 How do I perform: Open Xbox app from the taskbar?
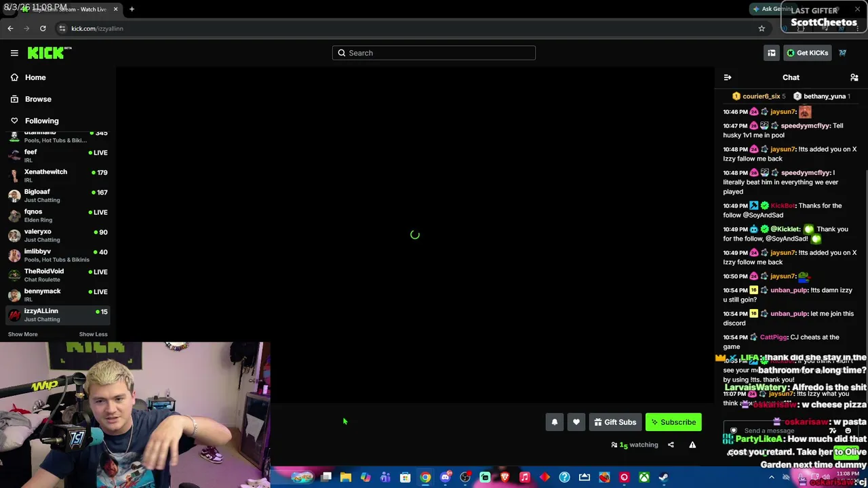644,477
